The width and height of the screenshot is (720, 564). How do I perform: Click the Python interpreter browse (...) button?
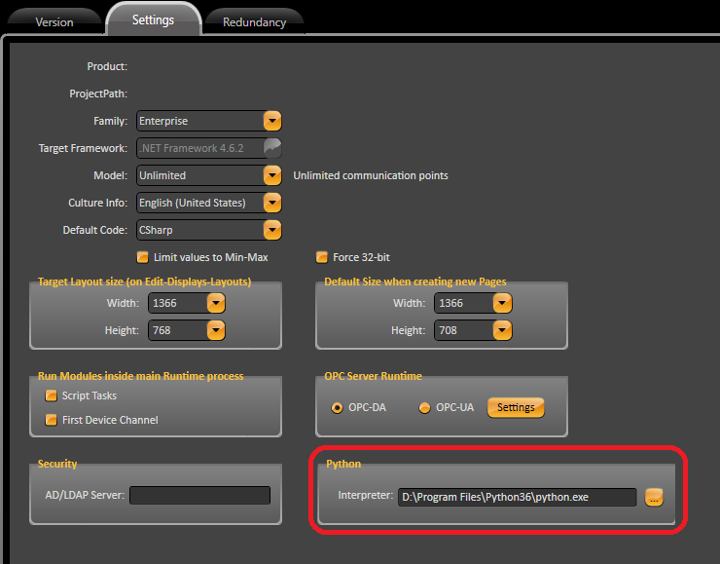coord(654,497)
